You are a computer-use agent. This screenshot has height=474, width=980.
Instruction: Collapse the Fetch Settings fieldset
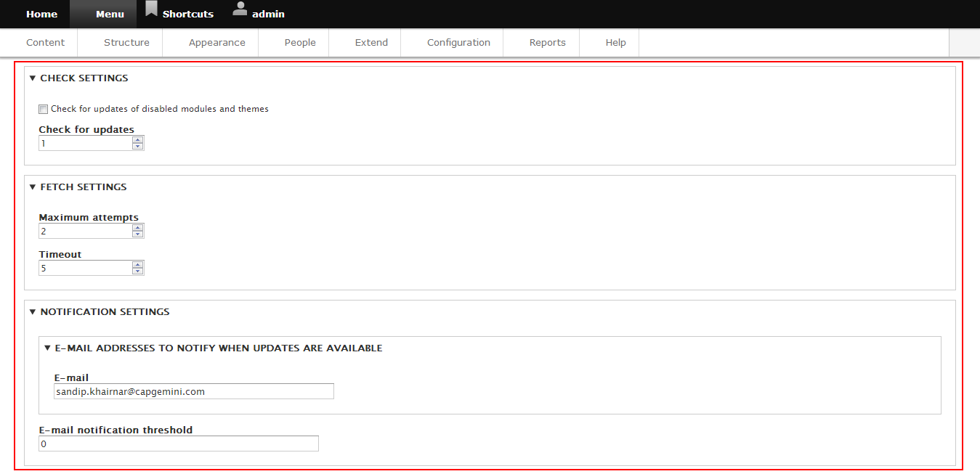point(78,187)
